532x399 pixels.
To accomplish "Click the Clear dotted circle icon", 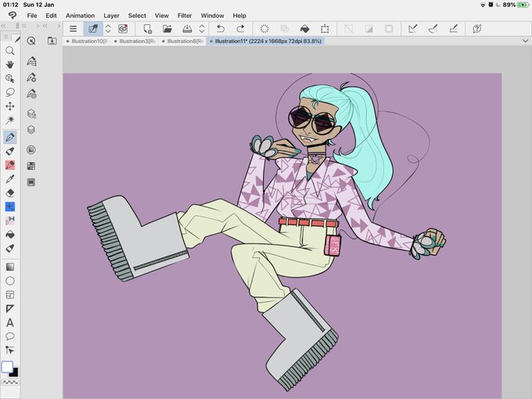I will 264,29.
